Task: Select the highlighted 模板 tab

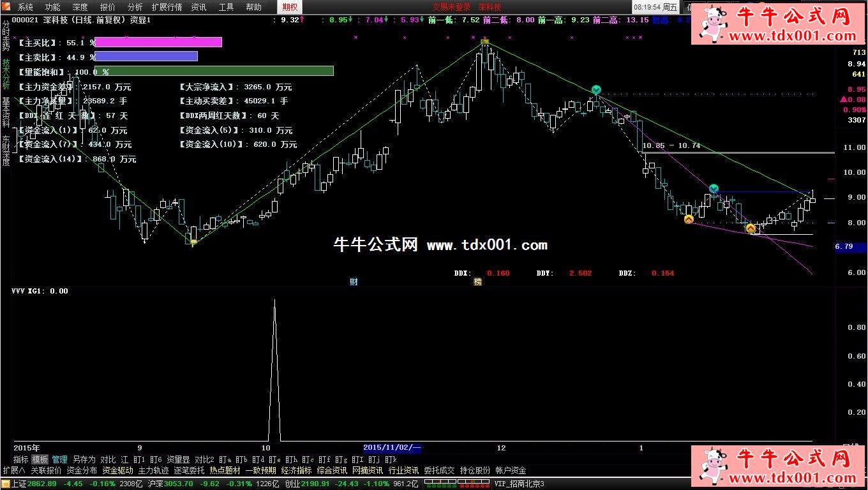Action: tap(40, 459)
